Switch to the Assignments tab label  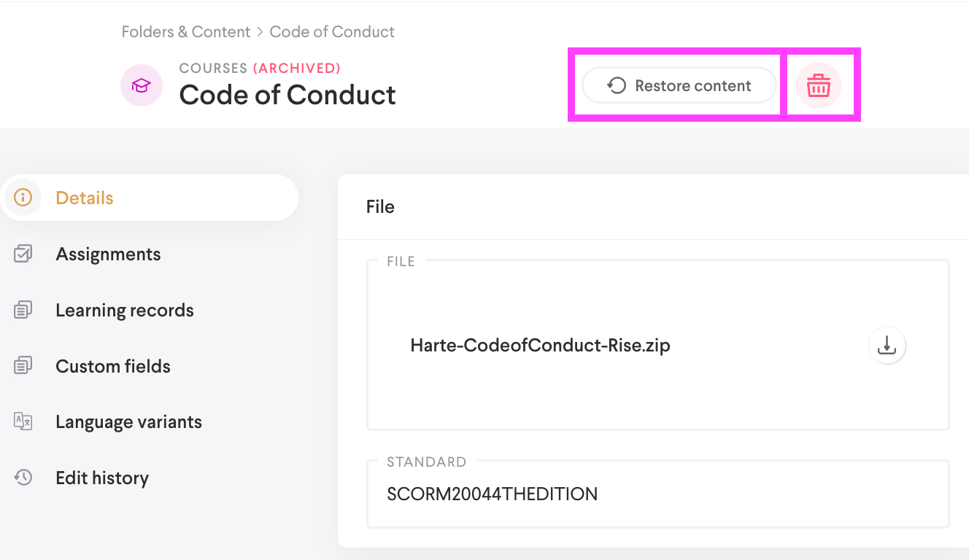[108, 254]
